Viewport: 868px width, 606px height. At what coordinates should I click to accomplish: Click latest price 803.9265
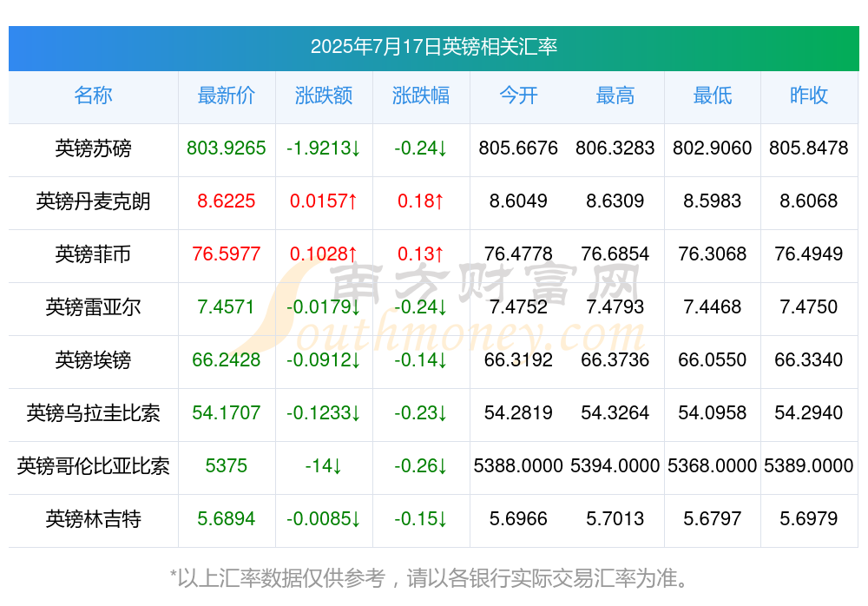(x=226, y=148)
